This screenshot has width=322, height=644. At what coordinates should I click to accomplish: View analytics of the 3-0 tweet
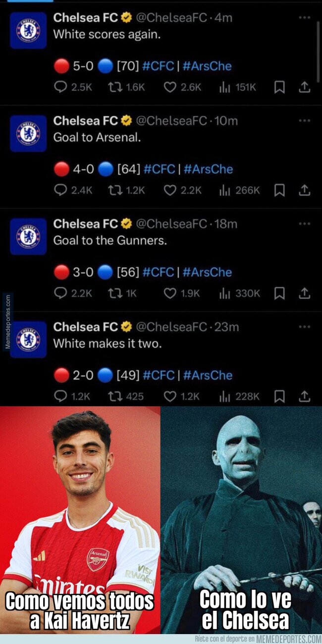tap(239, 293)
